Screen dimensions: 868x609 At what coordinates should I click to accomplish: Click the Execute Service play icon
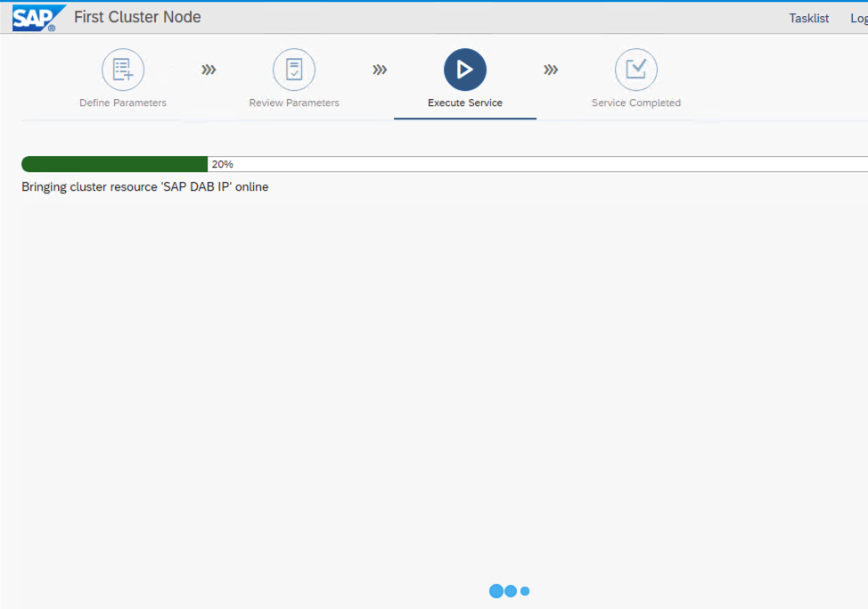(465, 70)
